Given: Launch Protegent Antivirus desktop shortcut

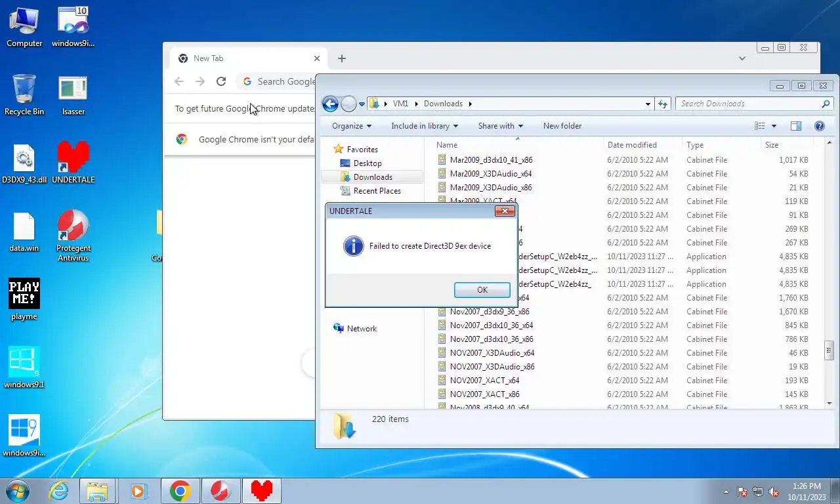Looking at the screenshot, I should [73, 236].
